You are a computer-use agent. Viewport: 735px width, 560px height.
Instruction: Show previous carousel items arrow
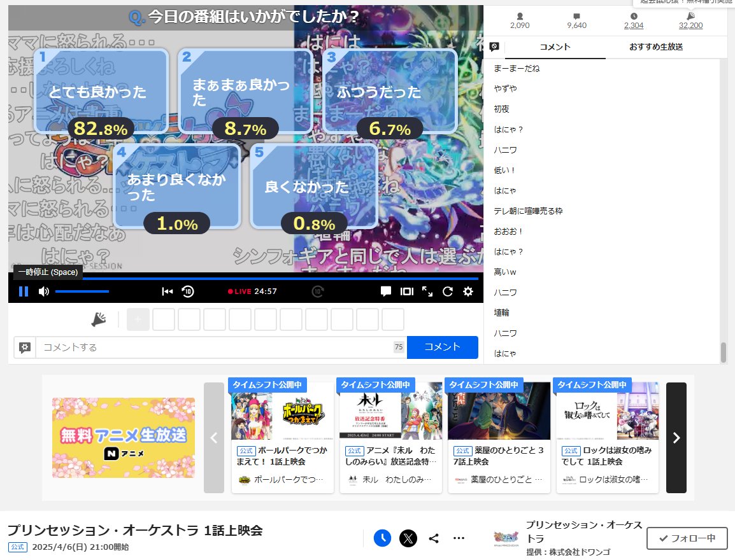[214, 438]
